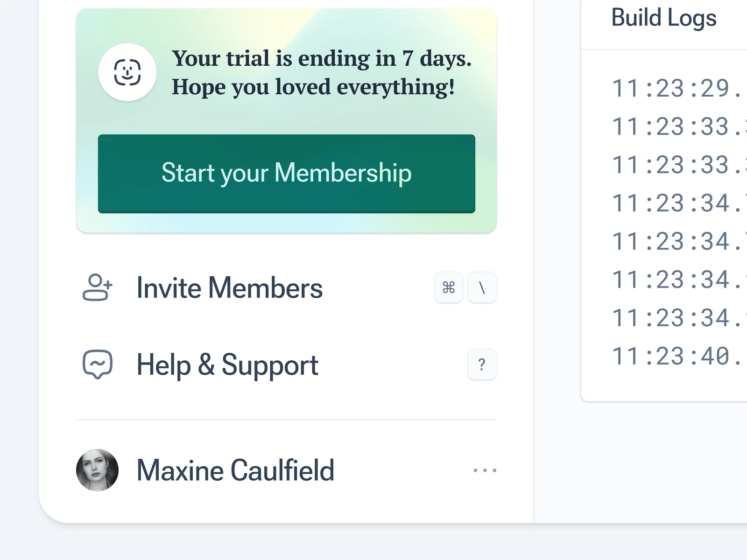The width and height of the screenshot is (747, 560).
Task: Select the Build Logs panel heading
Action: 663,18
